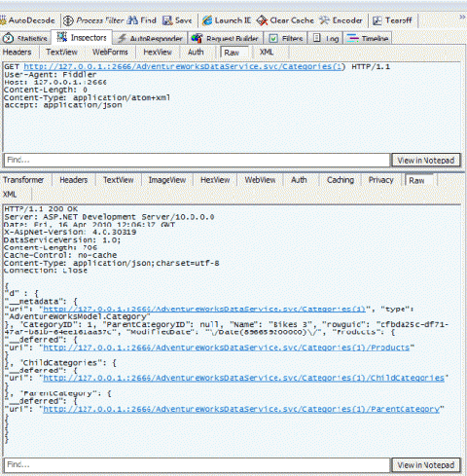Click the Encoder tools icon
This screenshot has width=467, height=476.
pos(324,20)
